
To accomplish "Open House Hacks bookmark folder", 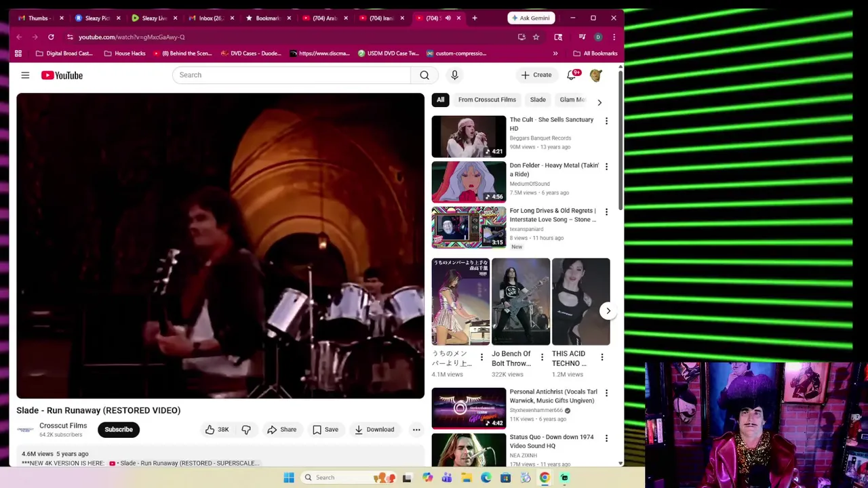I will point(125,53).
